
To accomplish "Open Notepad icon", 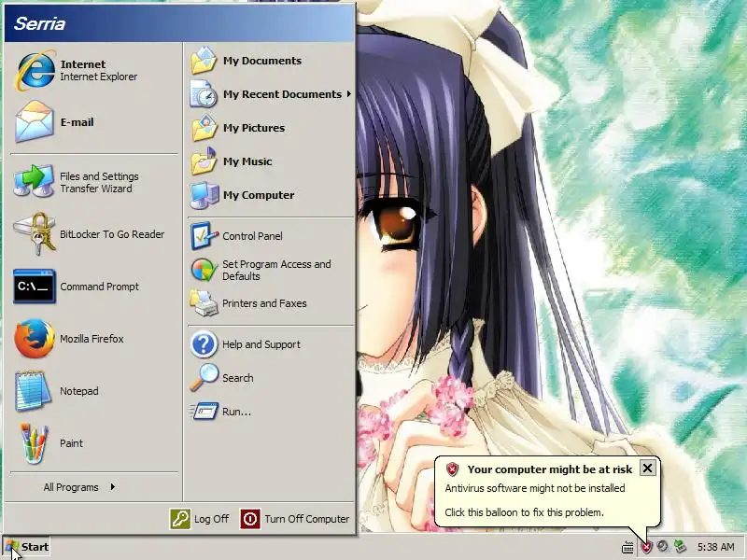I will [33, 391].
